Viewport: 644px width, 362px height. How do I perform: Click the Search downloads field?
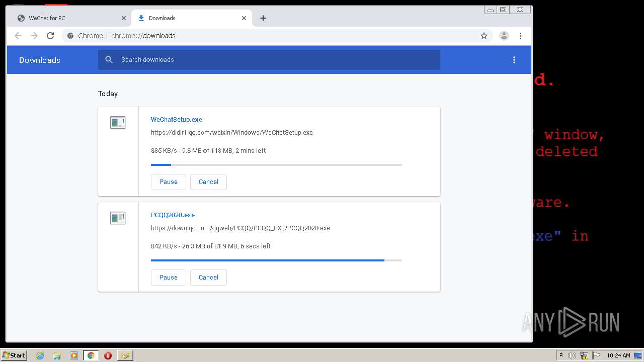tap(269, 60)
